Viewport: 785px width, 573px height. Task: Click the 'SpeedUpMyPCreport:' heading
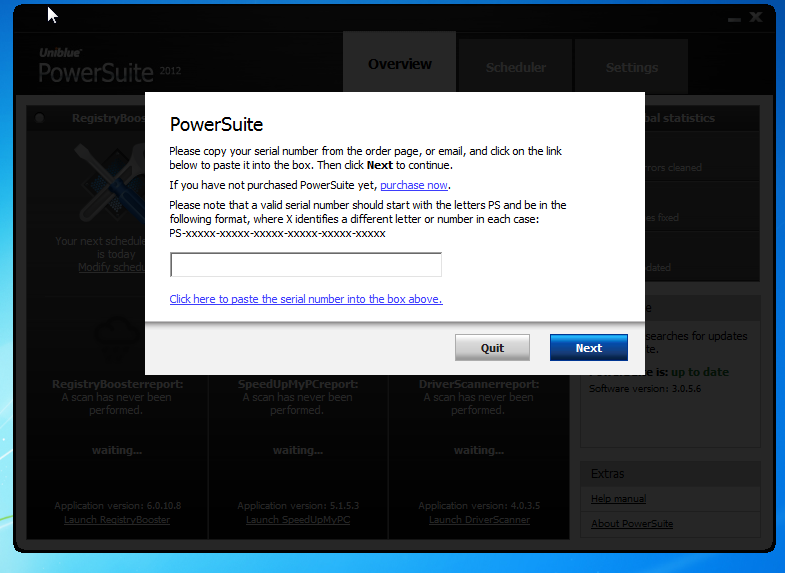pyautogui.click(x=298, y=384)
